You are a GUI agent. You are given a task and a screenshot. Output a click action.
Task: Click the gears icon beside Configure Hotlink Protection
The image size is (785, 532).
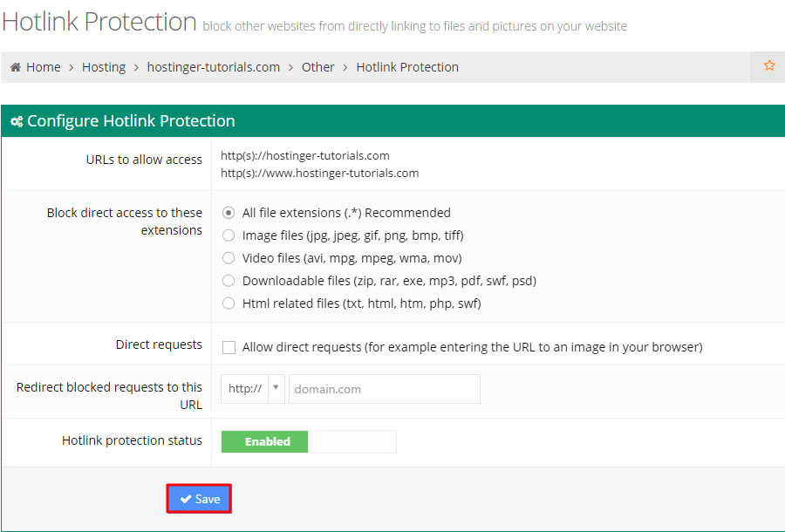[x=17, y=121]
